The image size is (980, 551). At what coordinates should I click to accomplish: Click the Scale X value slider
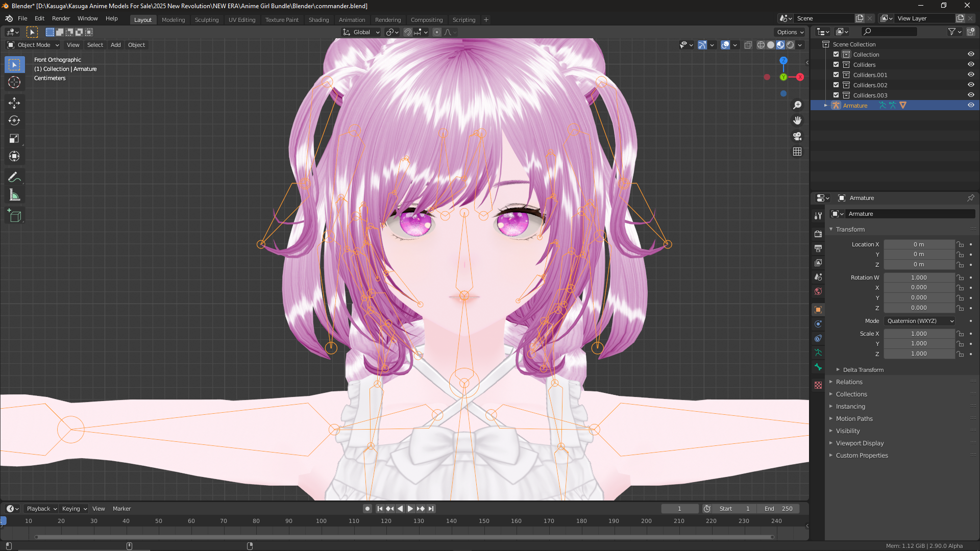click(x=919, y=334)
